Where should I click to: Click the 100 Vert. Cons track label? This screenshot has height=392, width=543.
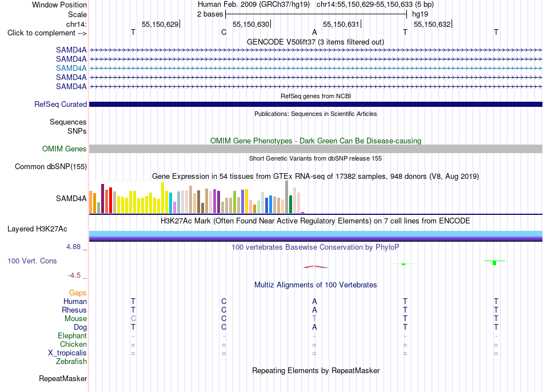coord(32,261)
